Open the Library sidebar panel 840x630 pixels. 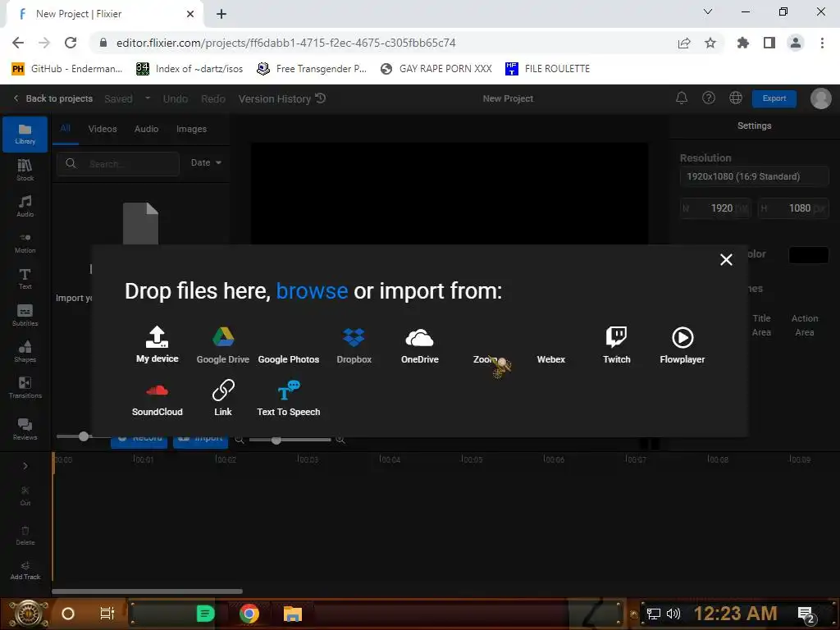click(25, 134)
